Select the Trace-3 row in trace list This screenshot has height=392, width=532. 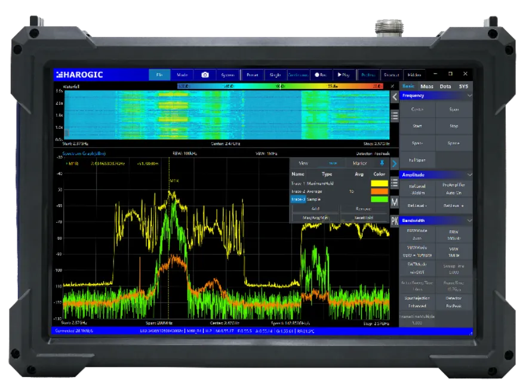tap(298, 199)
